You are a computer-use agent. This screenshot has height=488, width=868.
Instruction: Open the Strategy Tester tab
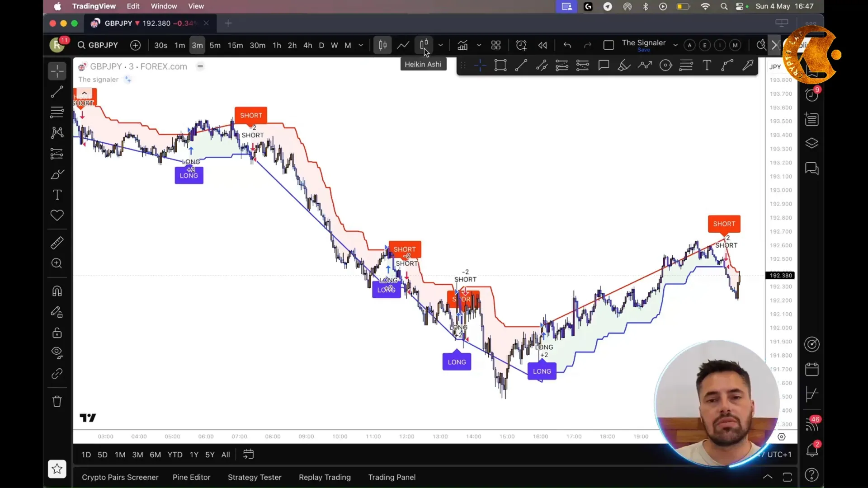pos(255,477)
